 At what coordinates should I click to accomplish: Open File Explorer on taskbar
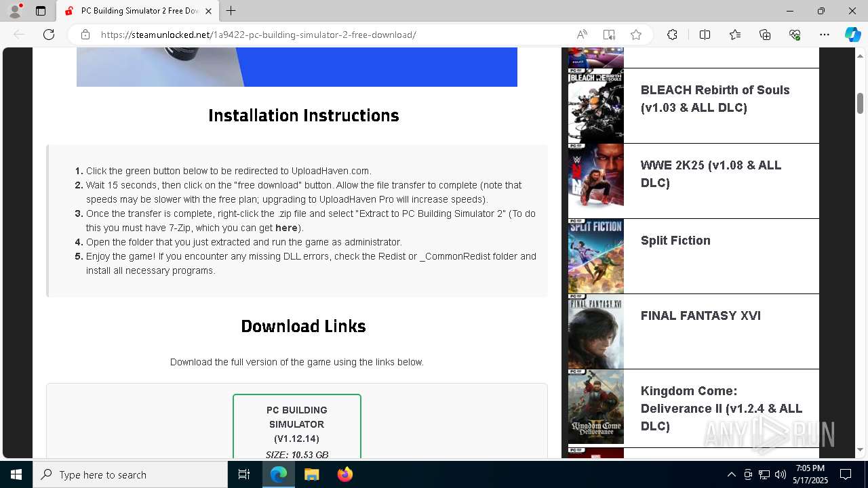[311, 474]
